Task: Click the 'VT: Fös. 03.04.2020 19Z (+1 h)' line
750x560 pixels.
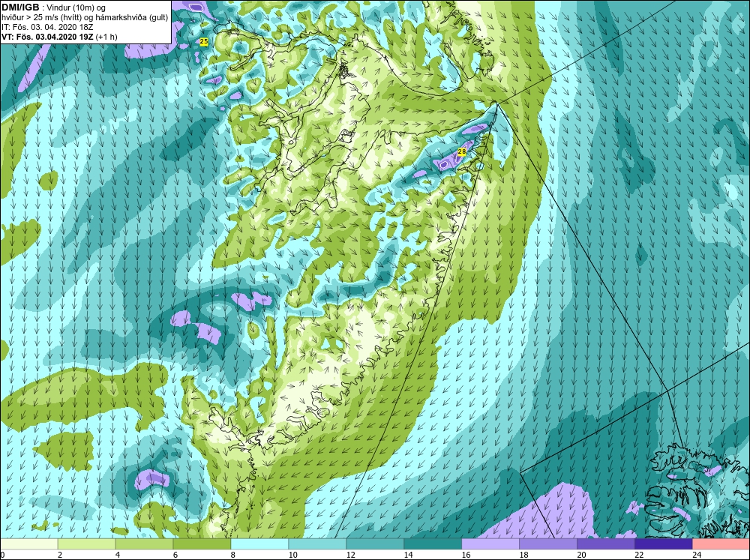Action: pos(59,37)
